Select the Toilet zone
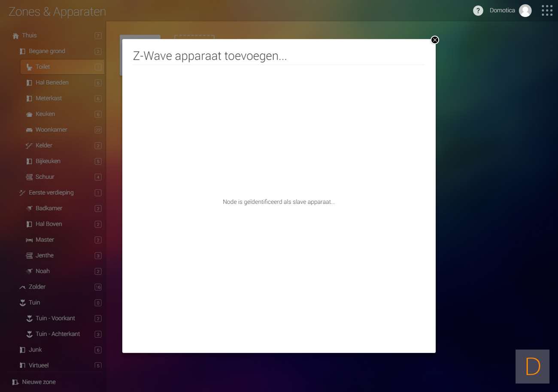The width and height of the screenshot is (558, 392). (x=62, y=67)
